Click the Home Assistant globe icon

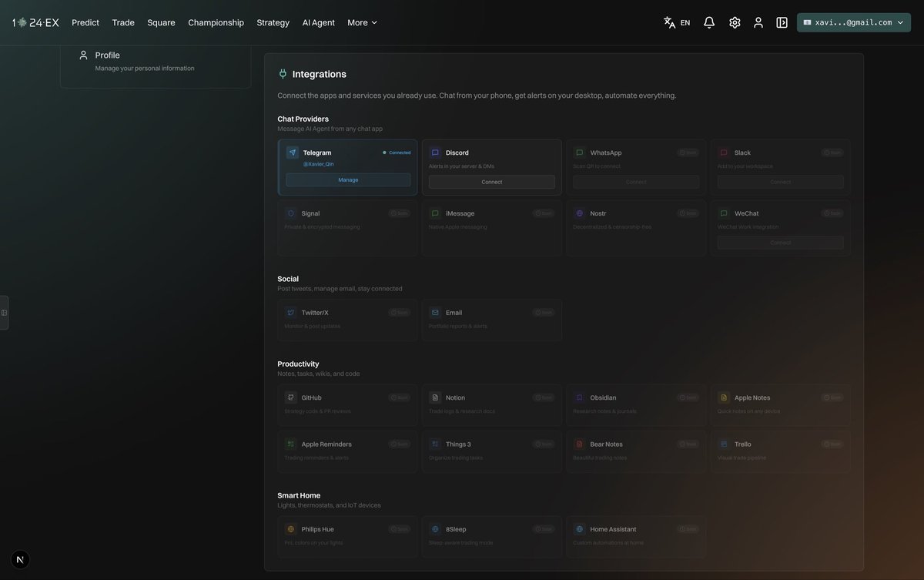click(580, 529)
